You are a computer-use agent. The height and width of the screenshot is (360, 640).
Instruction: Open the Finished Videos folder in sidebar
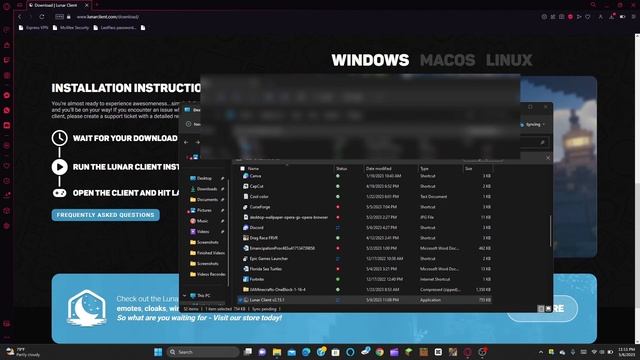[207, 253]
